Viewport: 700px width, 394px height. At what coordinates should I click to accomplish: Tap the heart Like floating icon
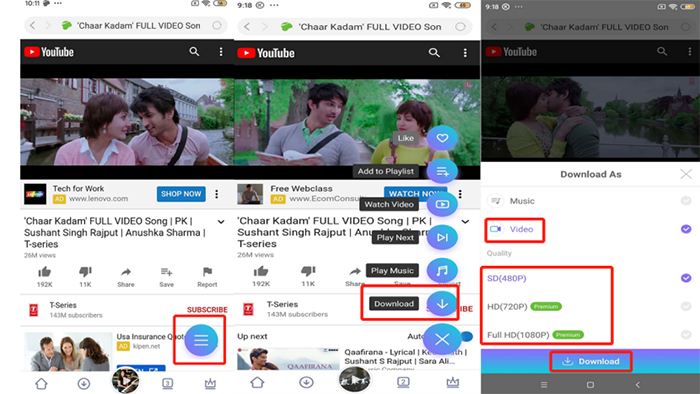tap(442, 138)
